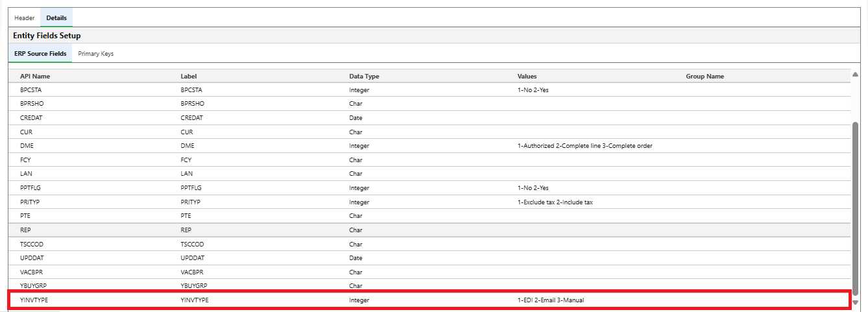This screenshot has height=312, width=868.
Task: Click the Values column header
Action: pyautogui.click(x=527, y=77)
